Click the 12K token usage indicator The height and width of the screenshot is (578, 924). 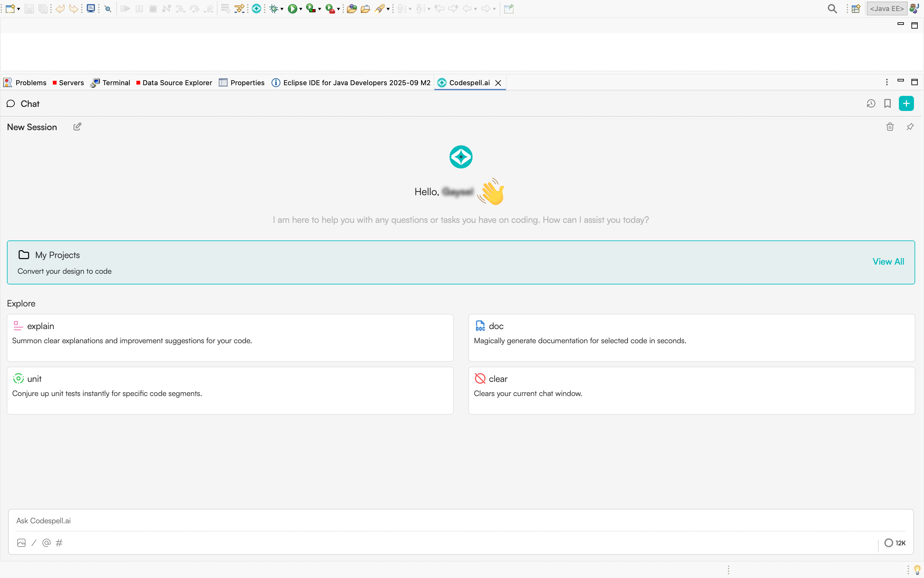click(x=895, y=543)
